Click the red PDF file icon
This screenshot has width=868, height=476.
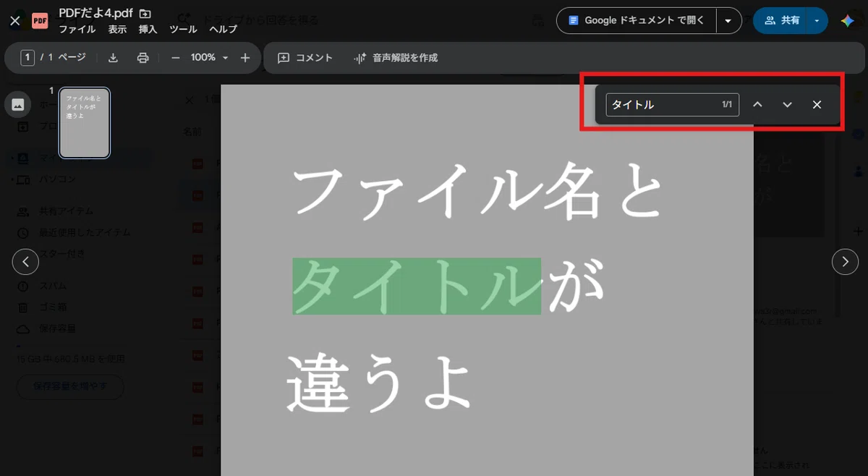41,21
